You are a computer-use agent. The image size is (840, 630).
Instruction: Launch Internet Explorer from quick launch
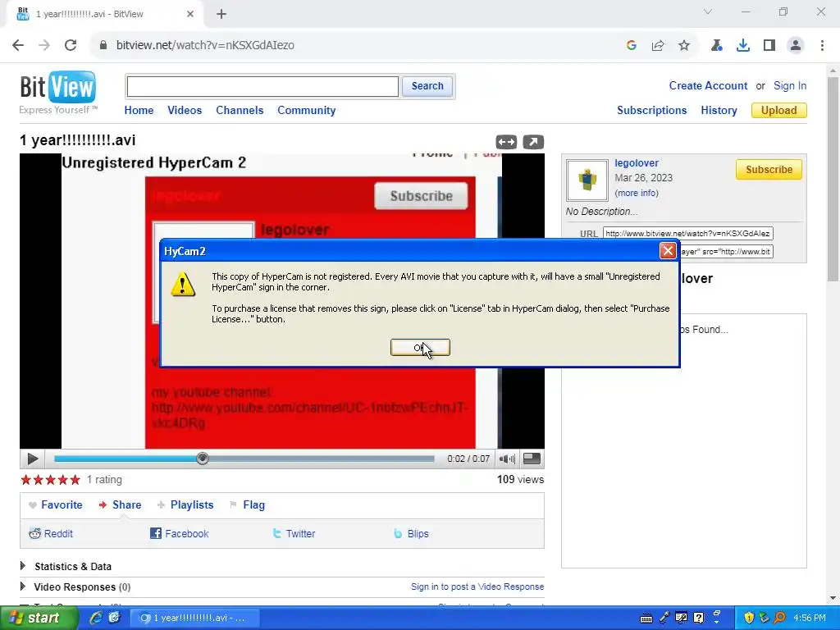click(x=96, y=618)
